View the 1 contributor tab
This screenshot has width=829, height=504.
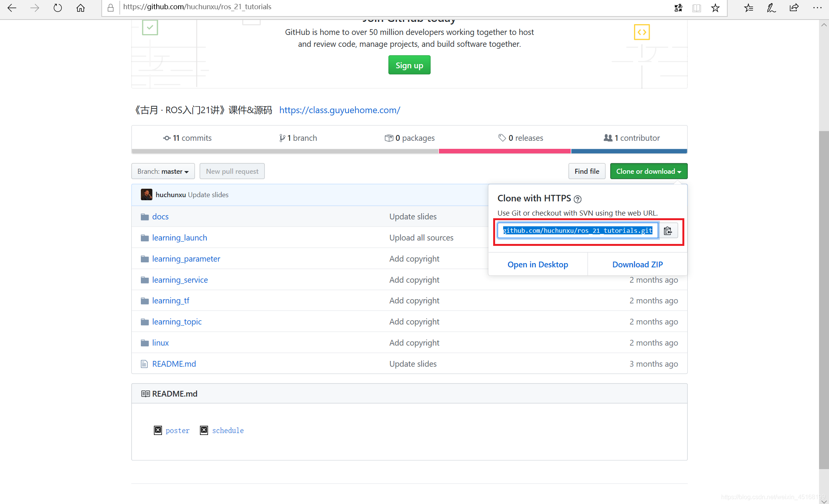(x=632, y=138)
